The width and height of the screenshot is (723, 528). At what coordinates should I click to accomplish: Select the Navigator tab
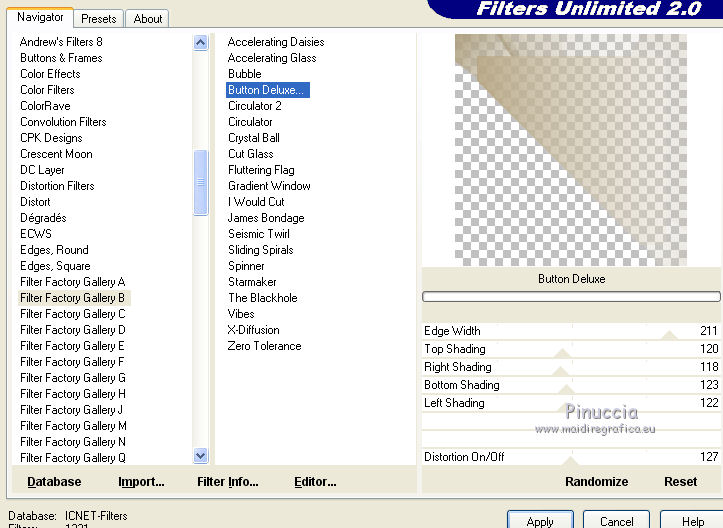[x=40, y=17]
